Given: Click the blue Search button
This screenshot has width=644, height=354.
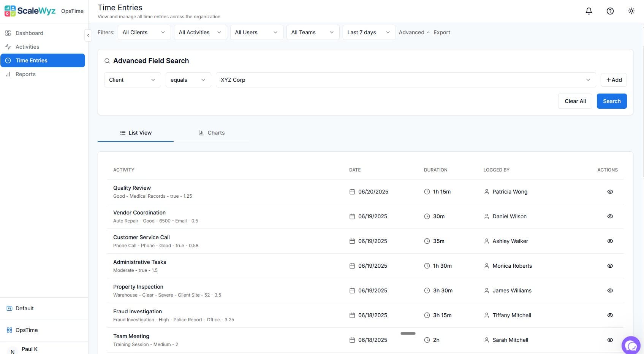Looking at the screenshot, I should click(611, 101).
